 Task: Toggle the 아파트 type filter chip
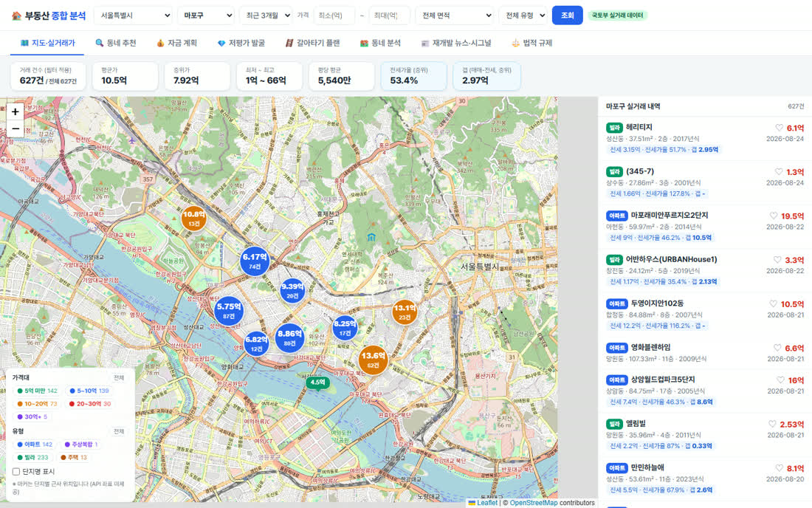35,444
